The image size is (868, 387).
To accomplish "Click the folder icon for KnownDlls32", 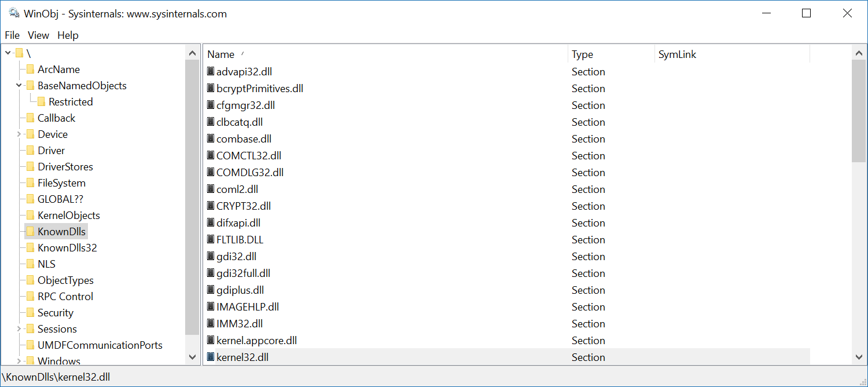I will [x=30, y=248].
